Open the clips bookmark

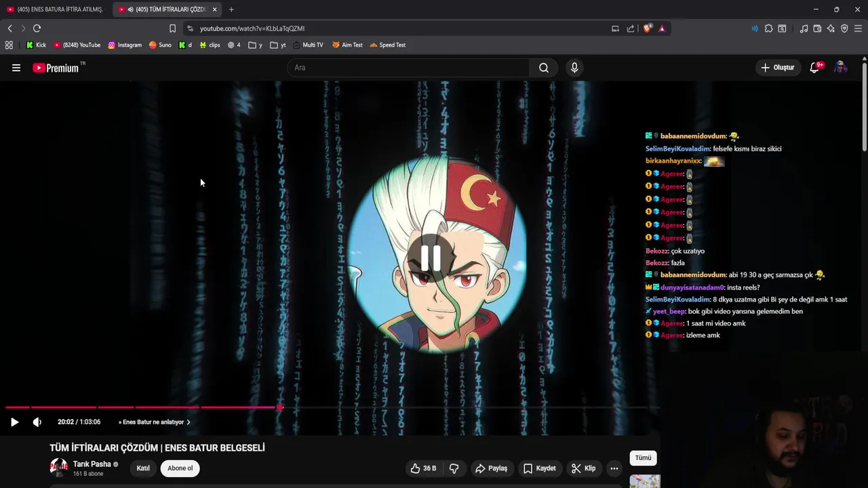[210, 45]
